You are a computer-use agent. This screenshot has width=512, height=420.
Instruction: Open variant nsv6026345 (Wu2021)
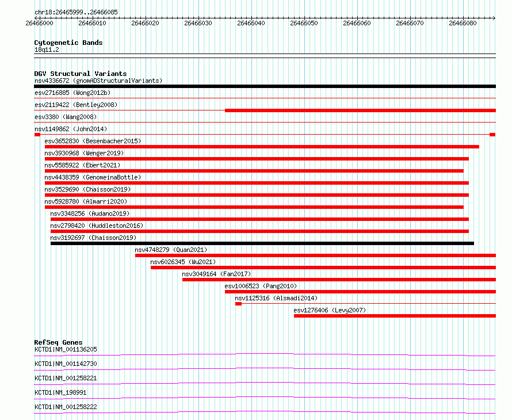(183, 262)
